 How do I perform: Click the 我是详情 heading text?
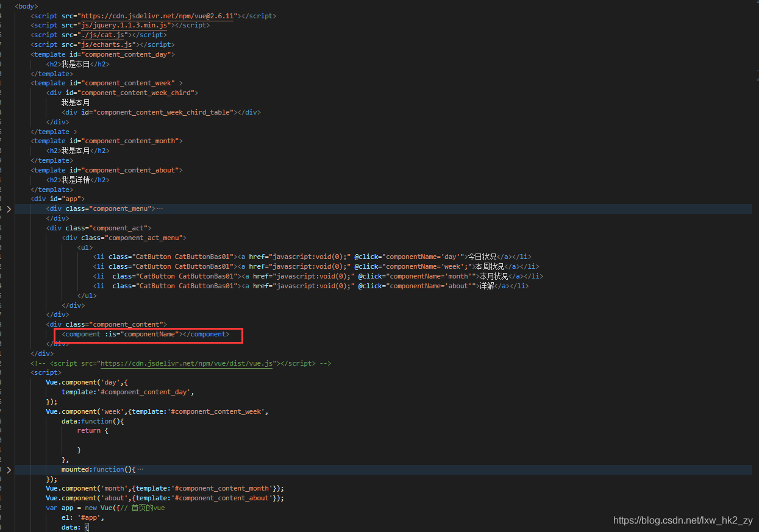pyautogui.click(x=76, y=180)
